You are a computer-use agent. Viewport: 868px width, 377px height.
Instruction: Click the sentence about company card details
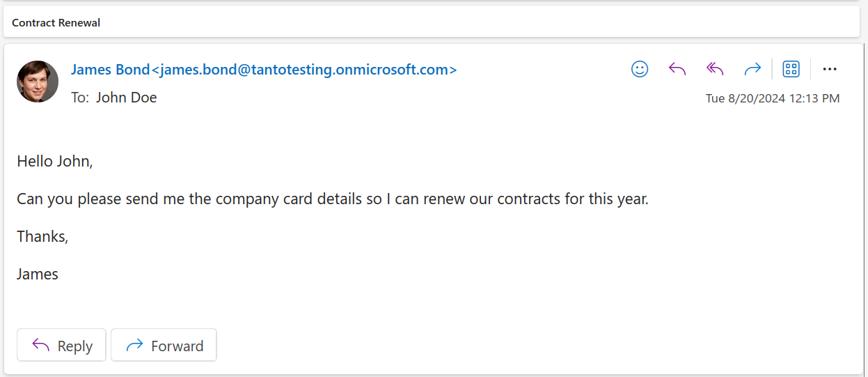333,199
